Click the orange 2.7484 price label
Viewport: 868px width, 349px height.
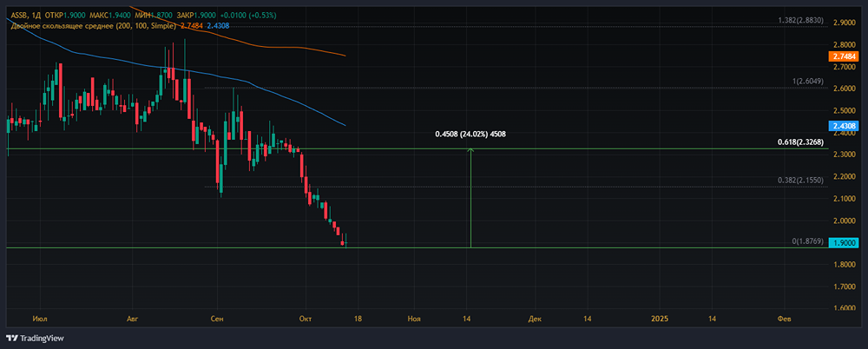(843, 56)
